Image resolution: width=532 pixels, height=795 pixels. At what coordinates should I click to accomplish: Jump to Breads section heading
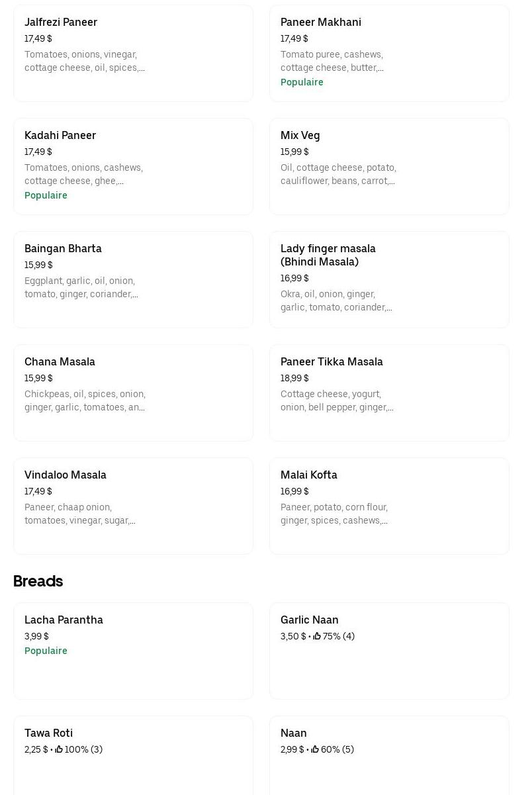38,581
